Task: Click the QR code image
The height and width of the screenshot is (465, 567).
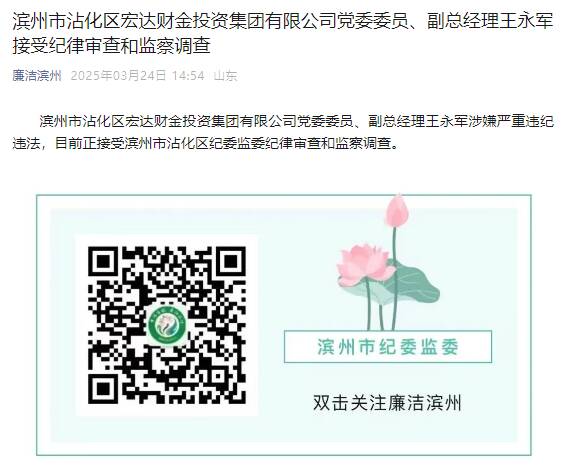Action: 167,325
